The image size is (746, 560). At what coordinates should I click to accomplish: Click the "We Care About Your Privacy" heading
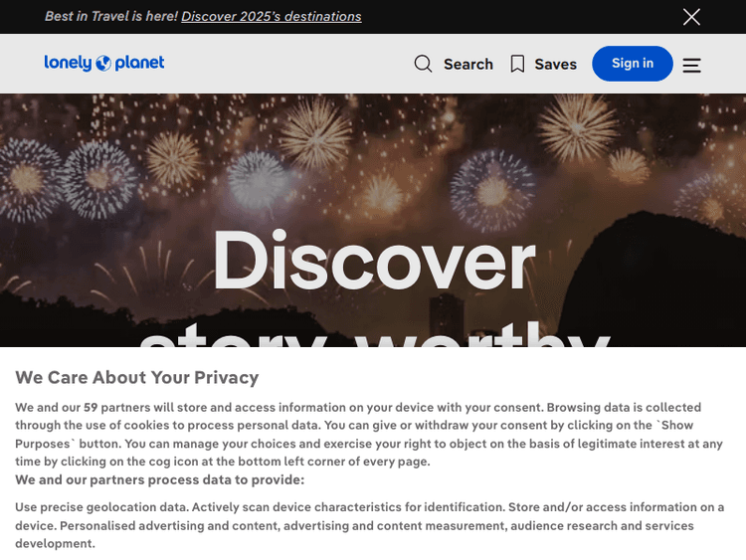pos(137,377)
